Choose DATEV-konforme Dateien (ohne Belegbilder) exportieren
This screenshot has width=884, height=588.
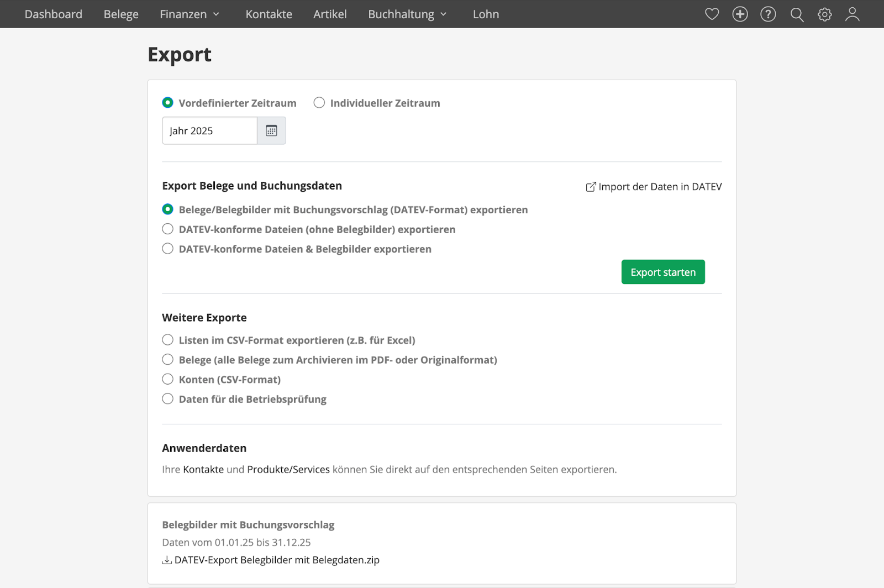tap(167, 229)
